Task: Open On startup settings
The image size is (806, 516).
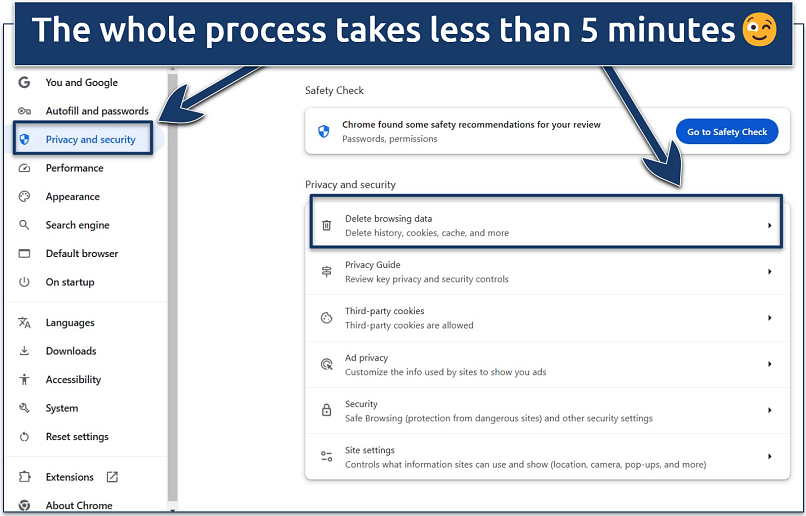Action: [x=70, y=282]
